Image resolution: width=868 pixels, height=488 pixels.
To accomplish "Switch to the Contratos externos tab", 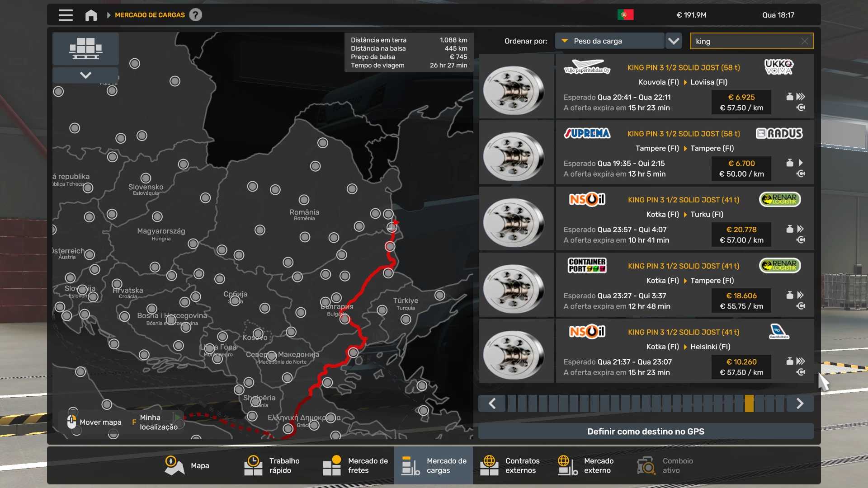I will click(510, 465).
